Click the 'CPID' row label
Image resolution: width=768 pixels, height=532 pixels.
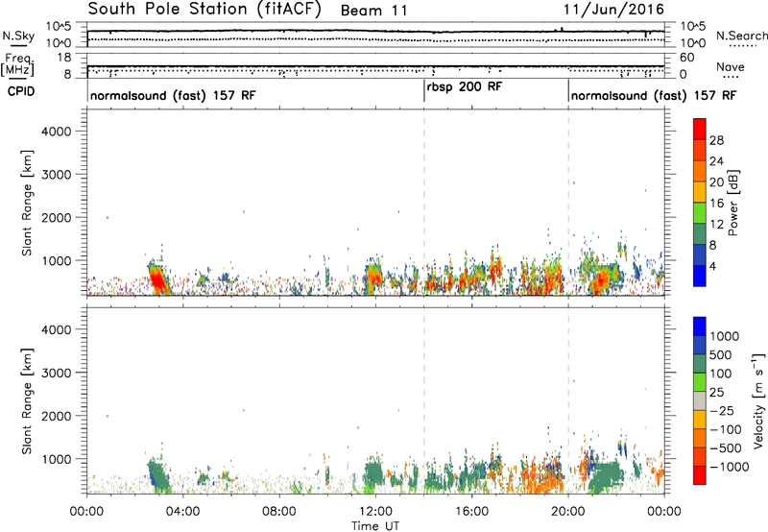[21, 91]
